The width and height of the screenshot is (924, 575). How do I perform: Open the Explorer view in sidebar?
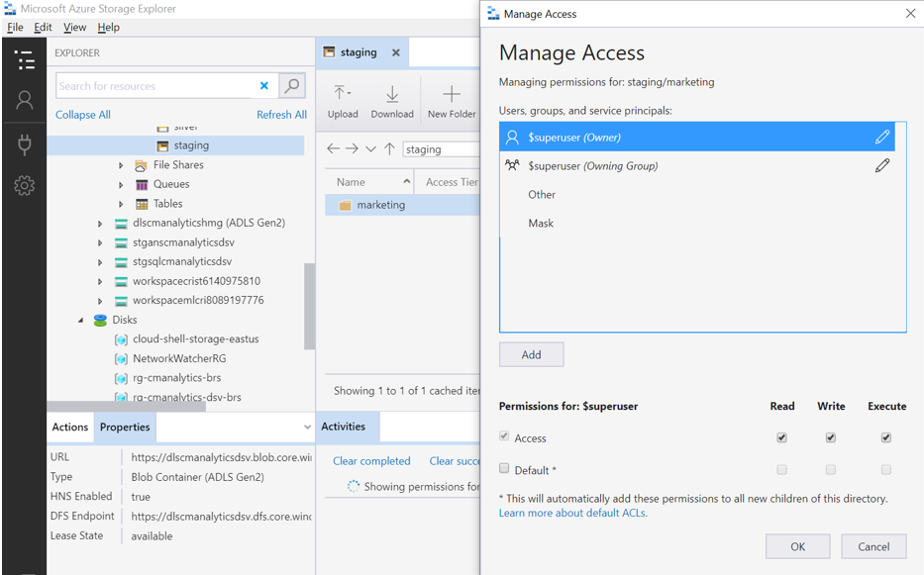(x=24, y=59)
